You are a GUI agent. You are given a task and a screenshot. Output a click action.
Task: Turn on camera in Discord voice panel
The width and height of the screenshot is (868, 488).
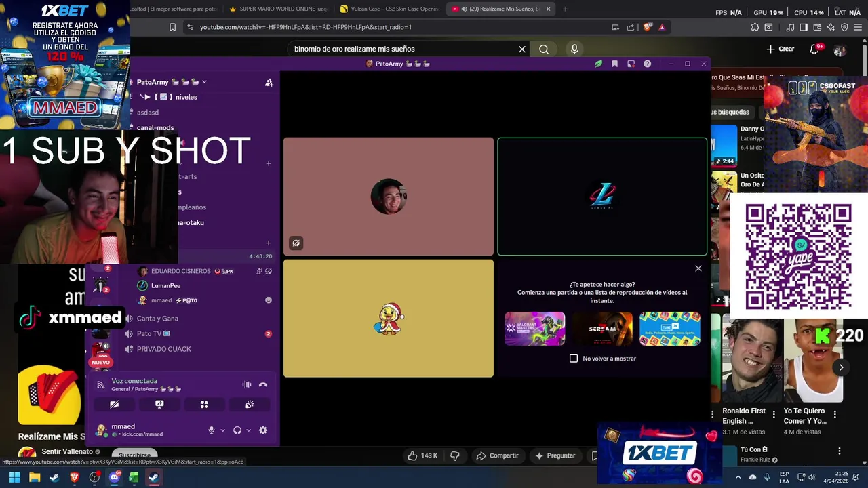115,404
